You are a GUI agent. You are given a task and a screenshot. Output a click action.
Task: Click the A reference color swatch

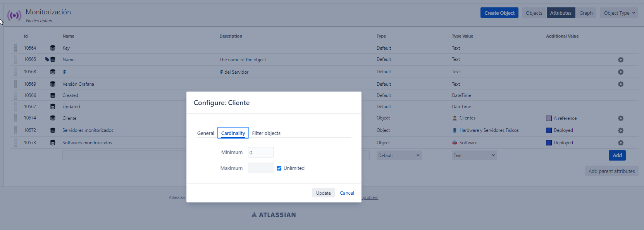pos(549,118)
